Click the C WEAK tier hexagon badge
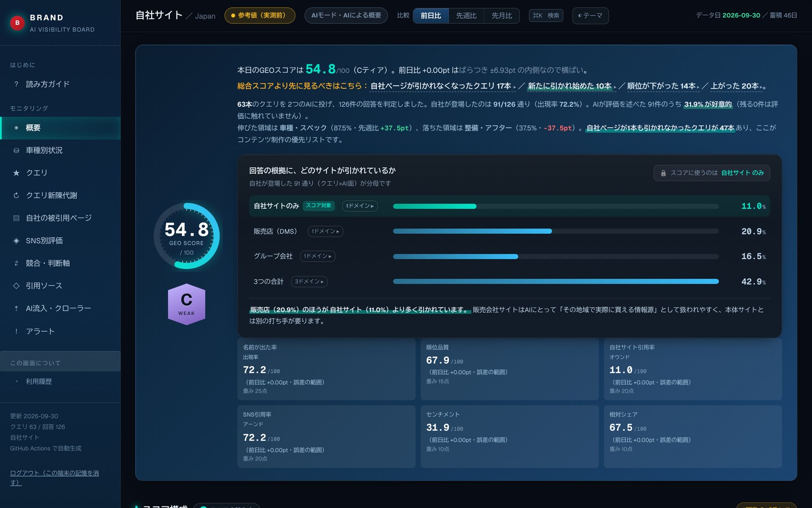Viewport: 812px width, 508px height. point(186,304)
